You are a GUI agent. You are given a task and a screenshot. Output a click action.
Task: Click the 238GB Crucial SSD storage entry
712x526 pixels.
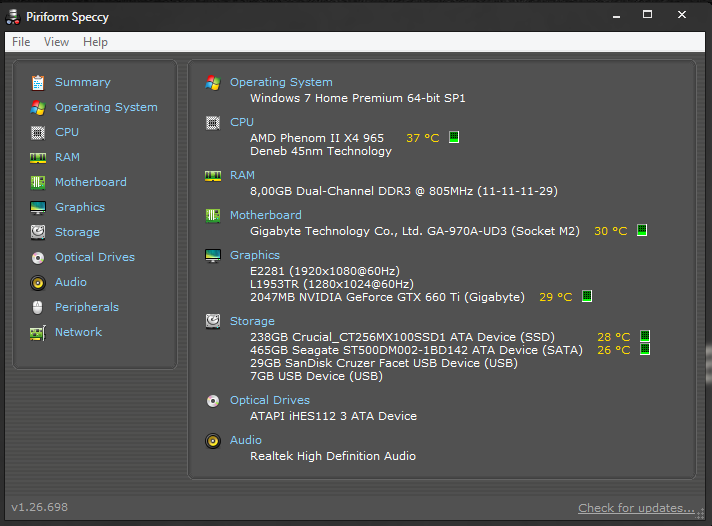click(402, 337)
